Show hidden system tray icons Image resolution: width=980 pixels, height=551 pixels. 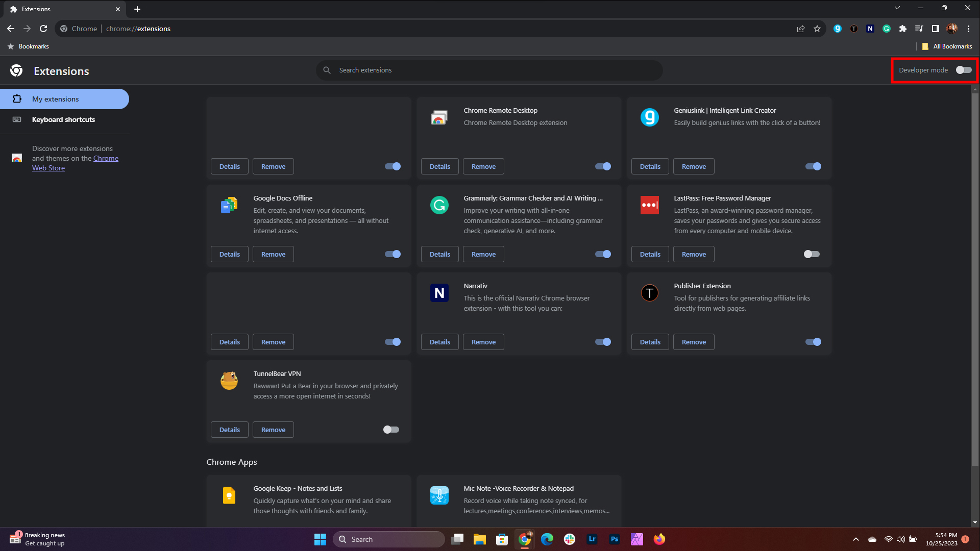(856, 539)
